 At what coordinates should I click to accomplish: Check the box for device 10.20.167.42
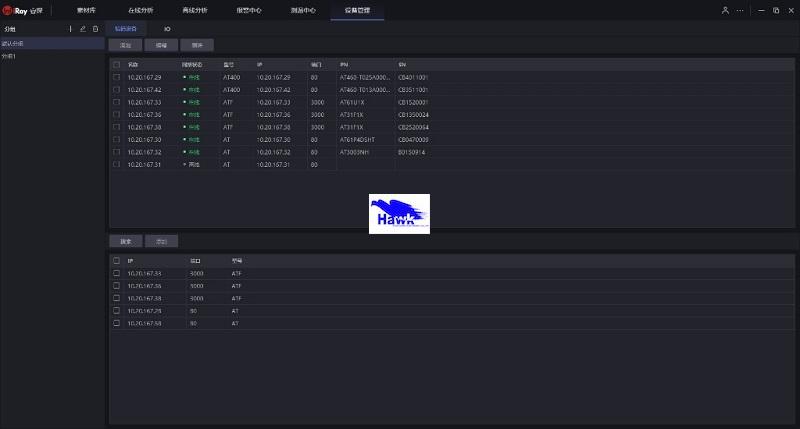(x=117, y=89)
